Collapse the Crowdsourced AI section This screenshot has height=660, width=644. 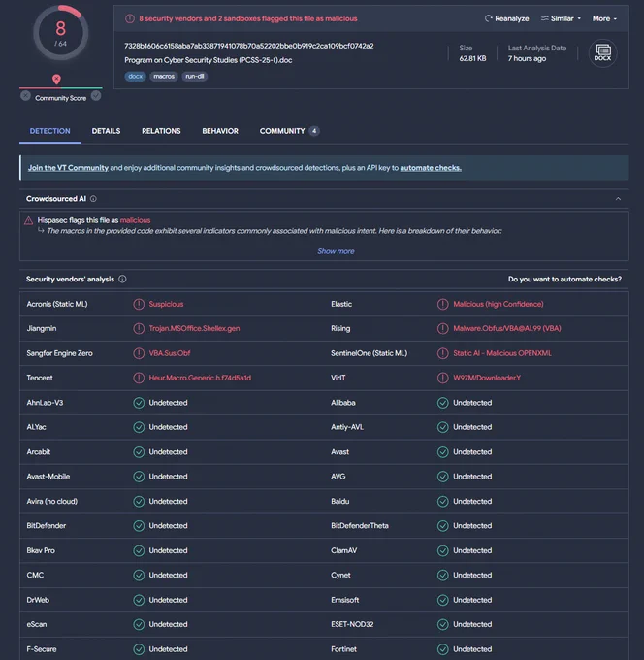click(618, 199)
